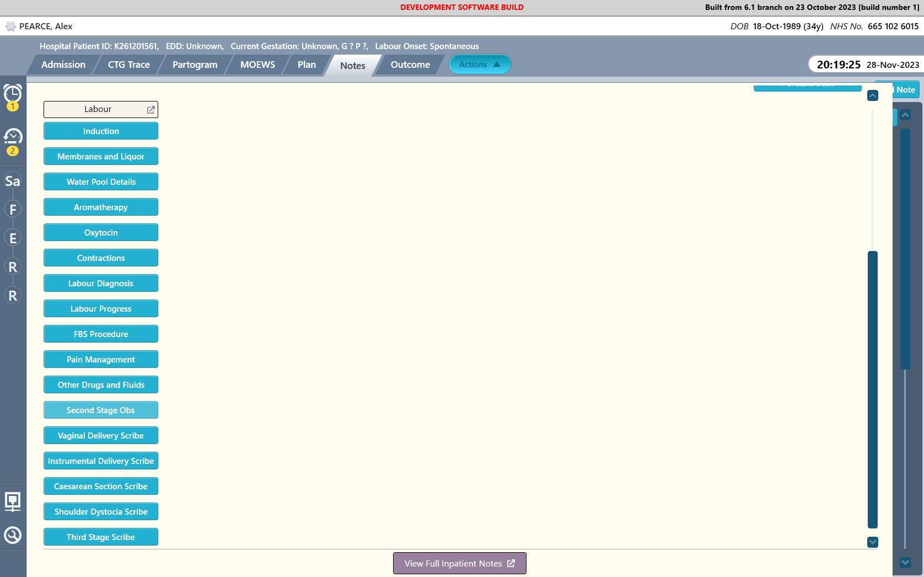
Task: Click the NHS No. 665 102 6015
Action: pyautogui.click(x=874, y=26)
